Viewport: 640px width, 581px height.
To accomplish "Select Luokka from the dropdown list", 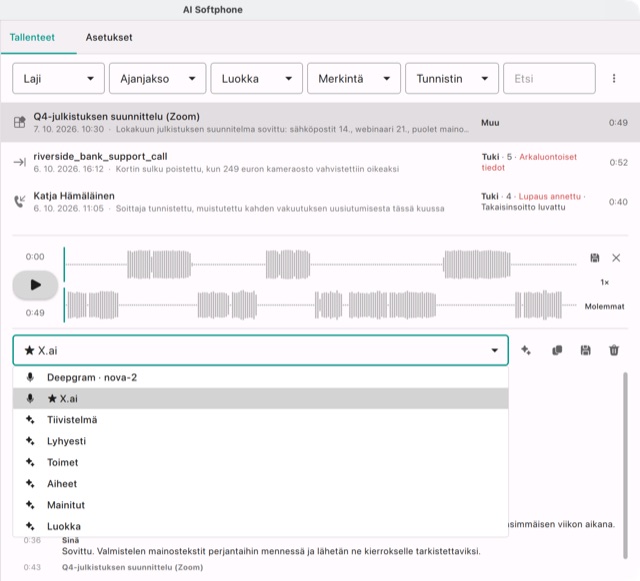I will click(260, 526).
